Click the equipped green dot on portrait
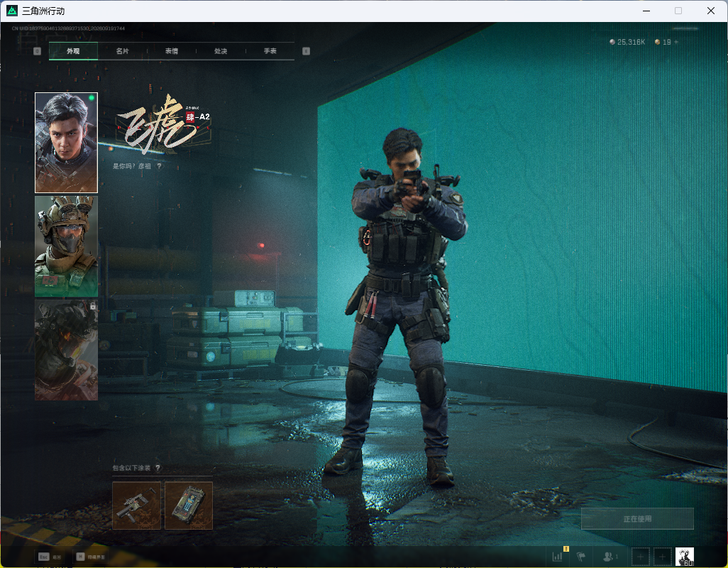 pos(92,97)
